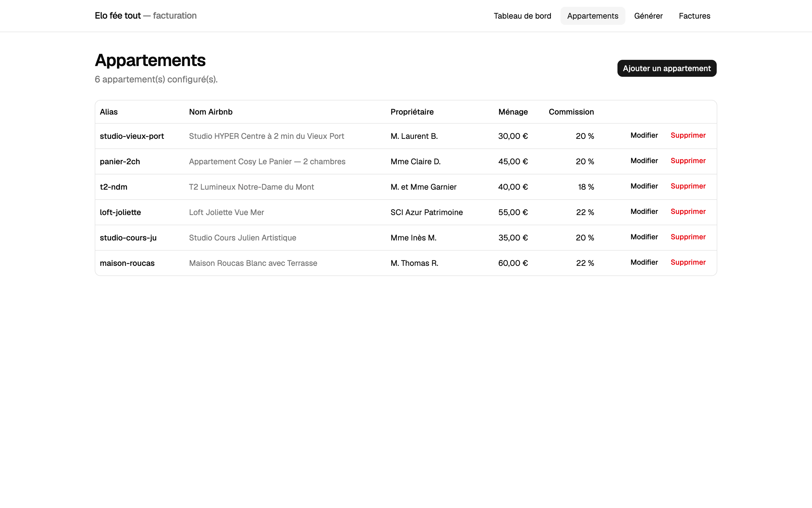The height and width of the screenshot is (508, 812).
Task: Select the Appartements nav tab
Action: pyautogui.click(x=593, y=16)
